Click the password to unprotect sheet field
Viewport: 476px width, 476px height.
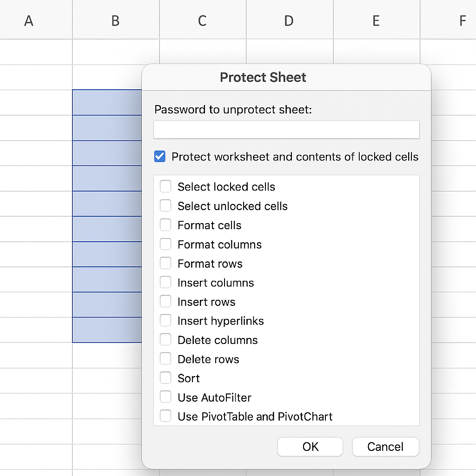click(x=286, y=130)
